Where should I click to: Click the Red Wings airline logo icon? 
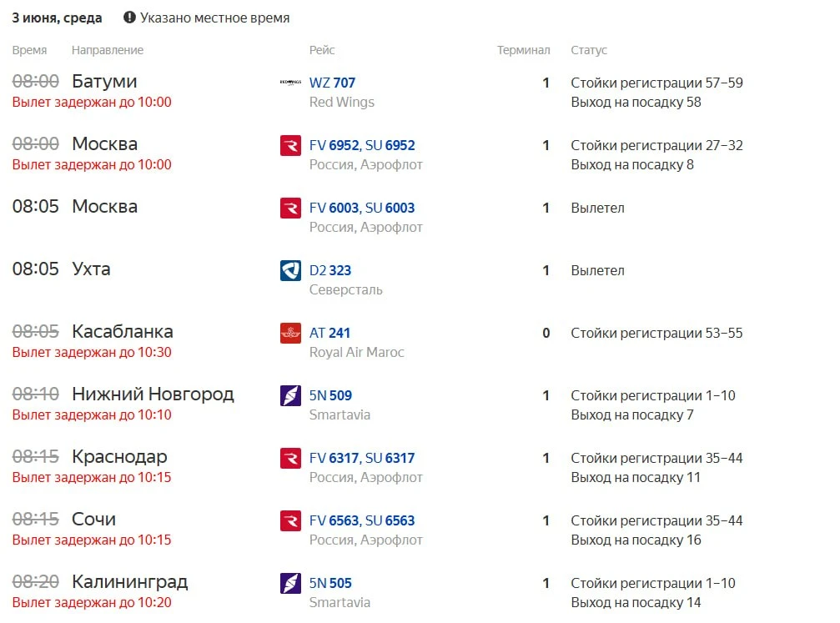point(290,83)
